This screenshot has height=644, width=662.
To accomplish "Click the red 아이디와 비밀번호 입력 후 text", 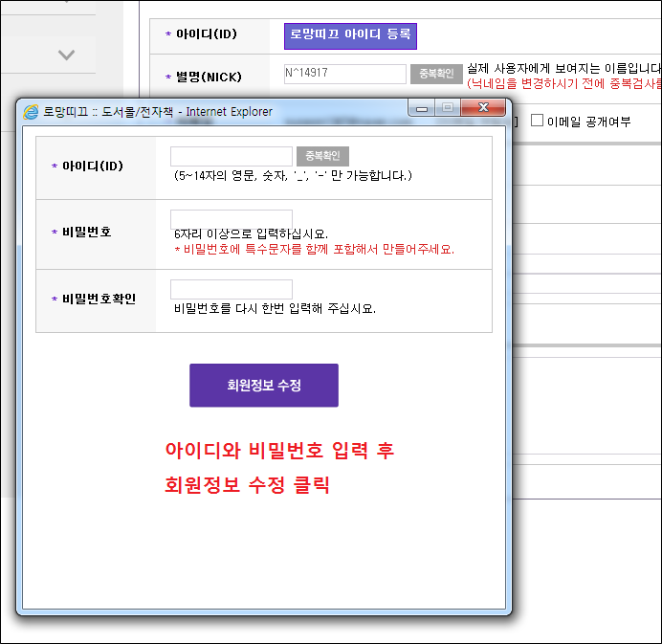I will [279, 451].
